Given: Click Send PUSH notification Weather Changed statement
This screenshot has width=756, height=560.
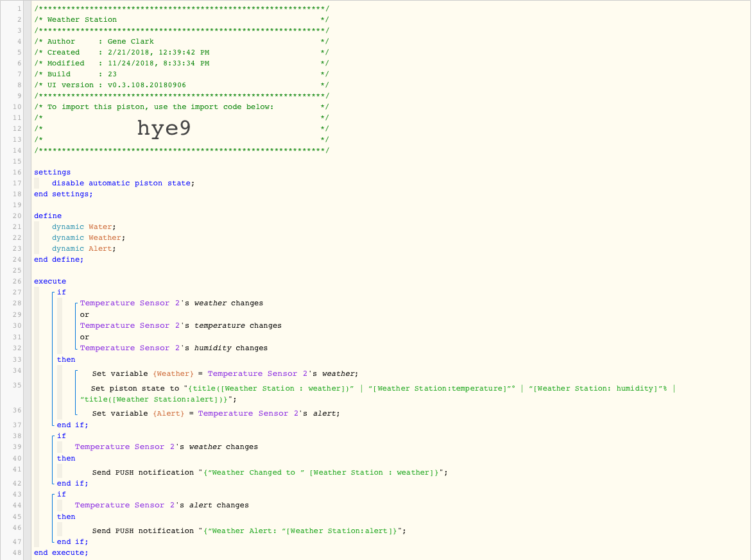Looking at the screenshot, I should point(270,473).
